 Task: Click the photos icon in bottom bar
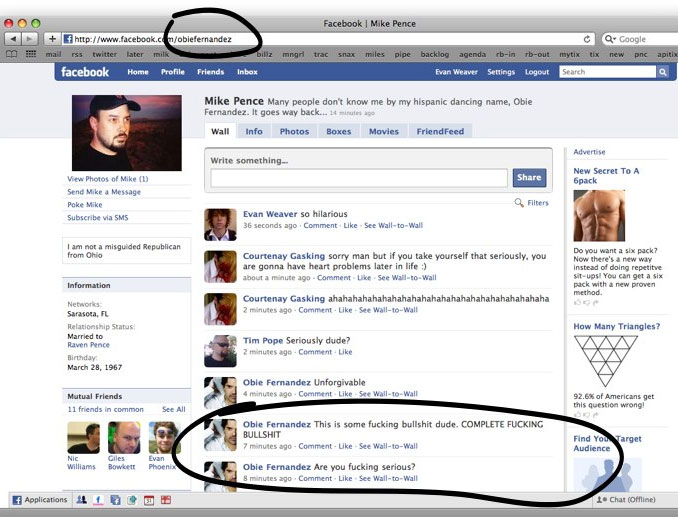(115, 500)
